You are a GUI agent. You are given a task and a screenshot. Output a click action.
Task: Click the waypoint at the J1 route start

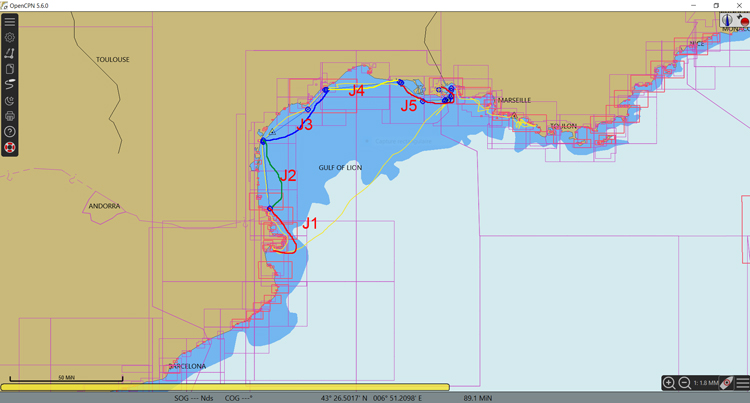pyautogui.click(x=270, y=209)
